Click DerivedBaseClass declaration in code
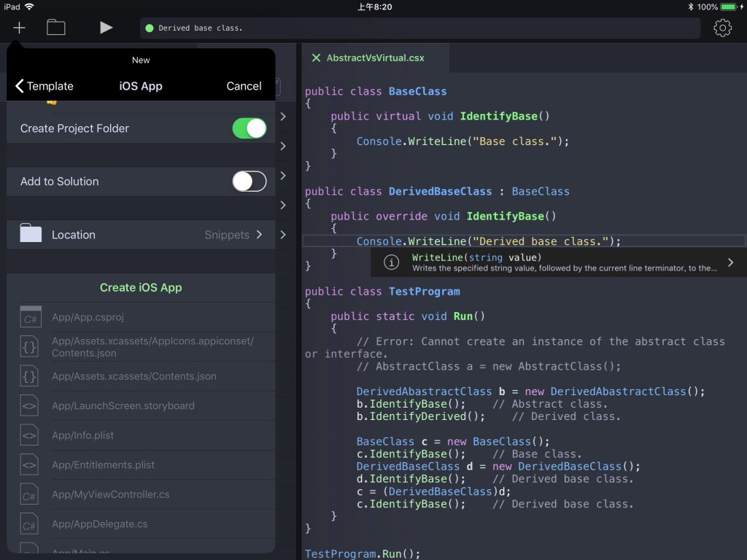747x560 pixels. pos(440,192)
